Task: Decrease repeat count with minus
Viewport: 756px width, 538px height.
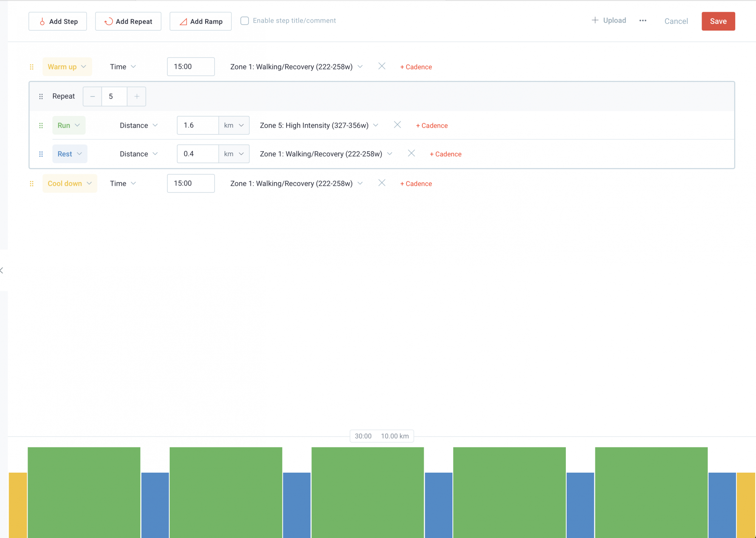Action: 93,96
